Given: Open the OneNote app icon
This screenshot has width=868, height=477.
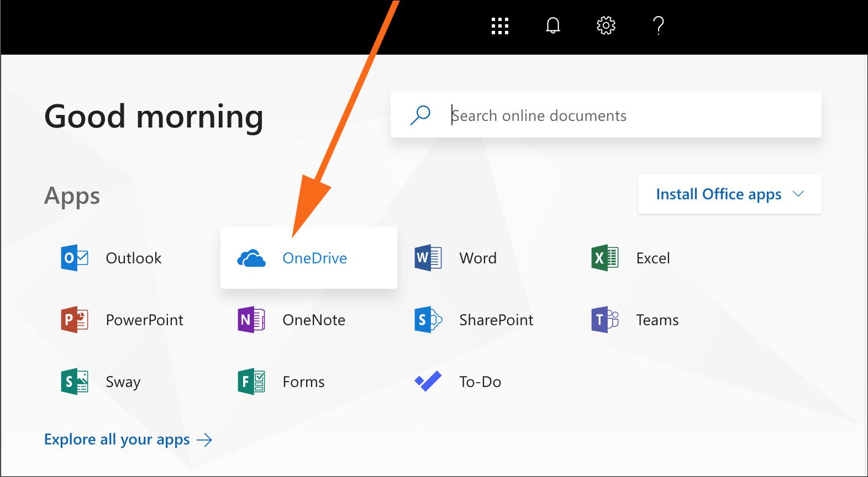Looking at the screenshot, I should pos(251,320).
